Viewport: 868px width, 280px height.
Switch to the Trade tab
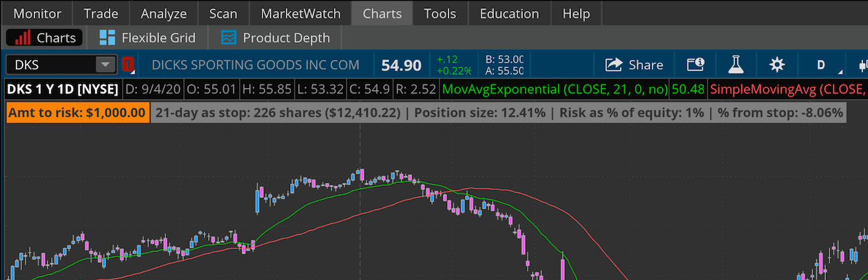[x=101, y=13]
